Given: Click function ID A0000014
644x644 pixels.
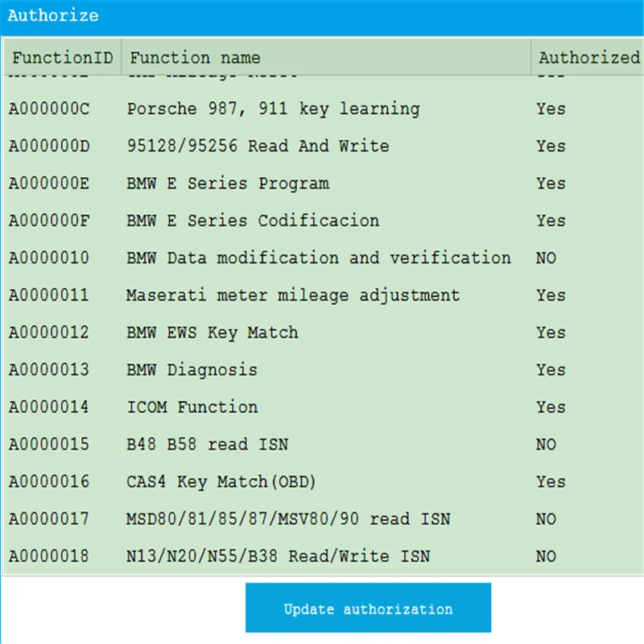Looking at the screenshot, I should (49, 407).
